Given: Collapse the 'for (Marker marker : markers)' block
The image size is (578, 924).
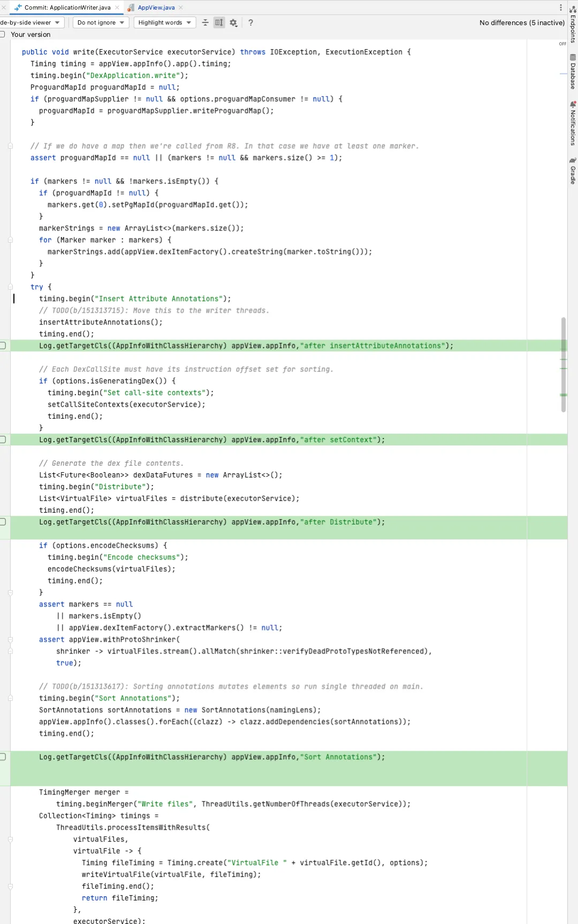Looking at the screenshot, I should click(x=10, y=240).
